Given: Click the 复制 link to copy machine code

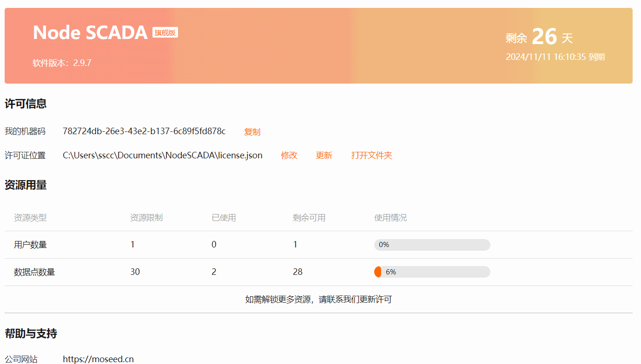Looking at the screenshot, I should coord(252,132).
